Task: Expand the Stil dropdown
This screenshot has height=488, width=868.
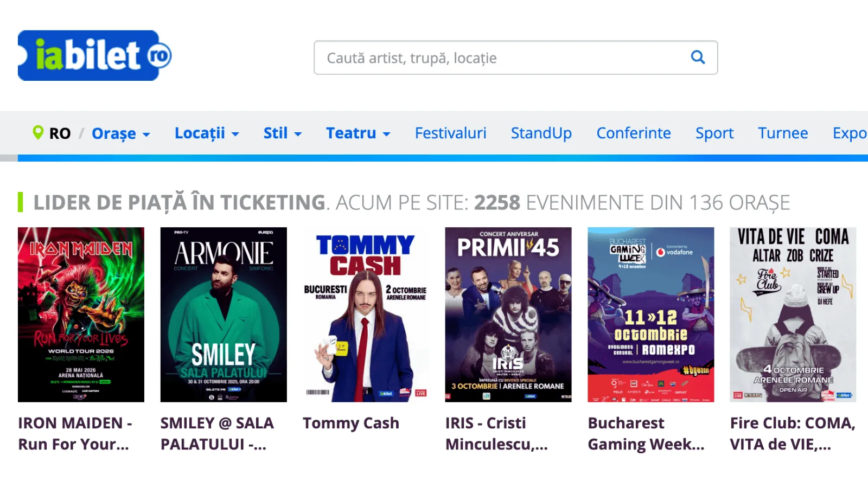Action: point(282,133)
